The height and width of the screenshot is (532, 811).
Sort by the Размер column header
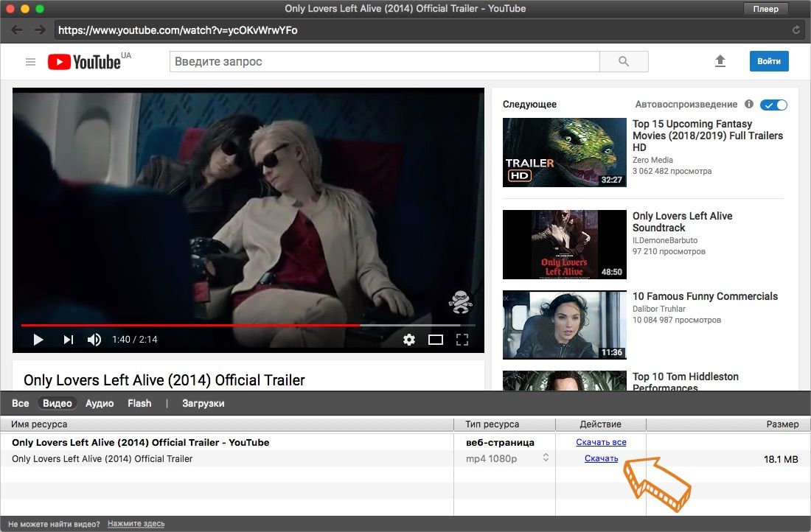(x=728, y=424)
